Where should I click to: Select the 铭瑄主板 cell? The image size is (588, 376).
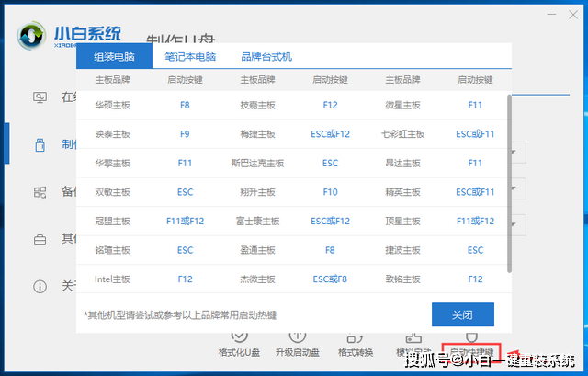click(112, 250)
